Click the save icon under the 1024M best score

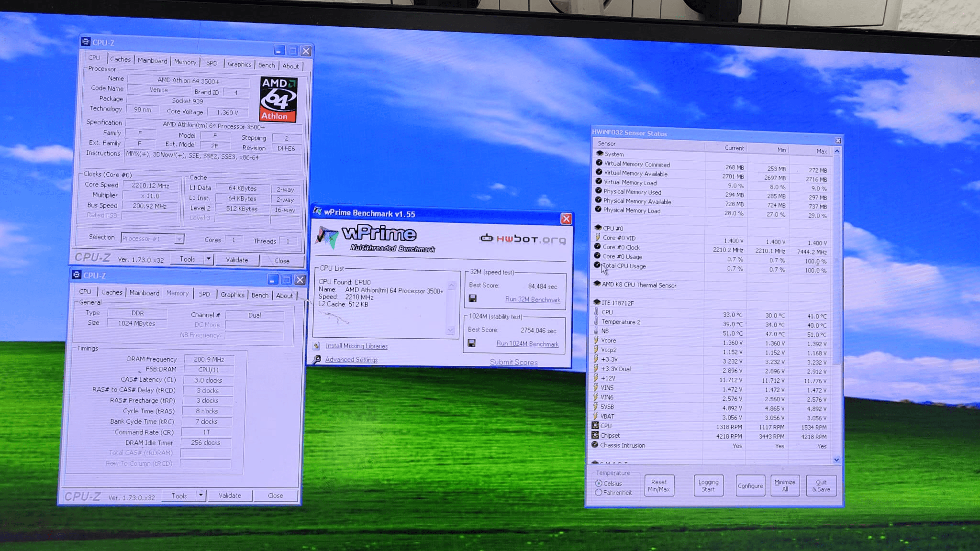point(471,343)
